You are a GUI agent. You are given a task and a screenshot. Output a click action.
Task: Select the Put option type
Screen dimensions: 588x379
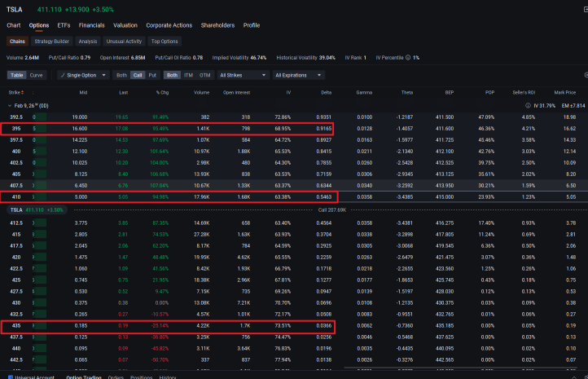click(152, 76)
